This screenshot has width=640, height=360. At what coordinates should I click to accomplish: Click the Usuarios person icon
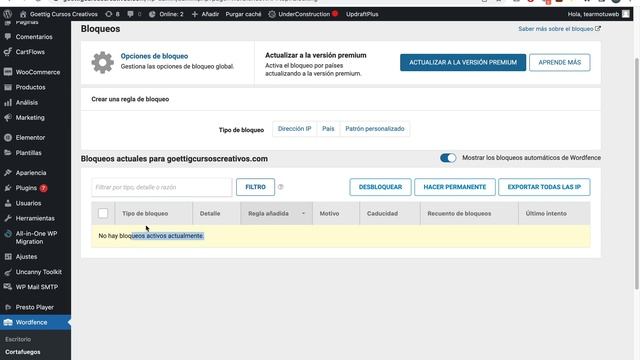pos(8,203)
